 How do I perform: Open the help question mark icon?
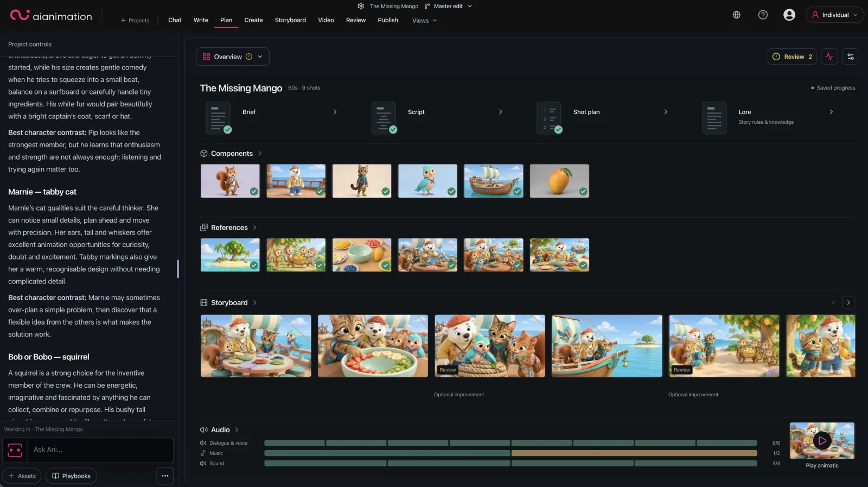point(763,15)
